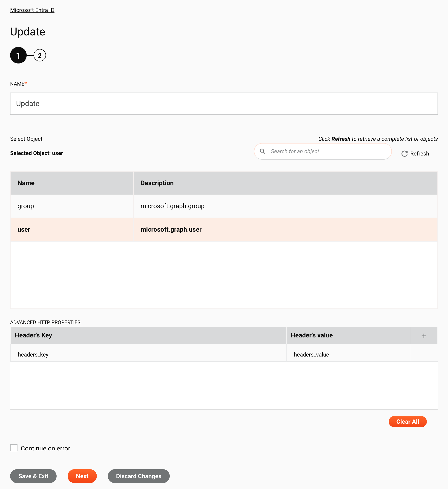The width and height of the screenshot is (448, 489).
Task: Click the Refresh icon to reload objects
Action: click(404, 154)
